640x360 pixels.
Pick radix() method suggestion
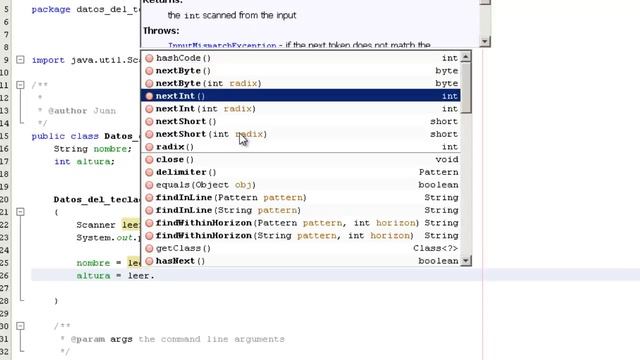pyautogui.click(x=301, y=147)
